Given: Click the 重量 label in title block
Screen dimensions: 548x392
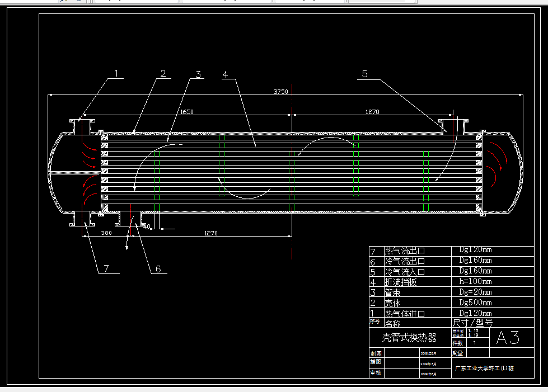Looking at the screenshot, I should click(x=457, y=353).
